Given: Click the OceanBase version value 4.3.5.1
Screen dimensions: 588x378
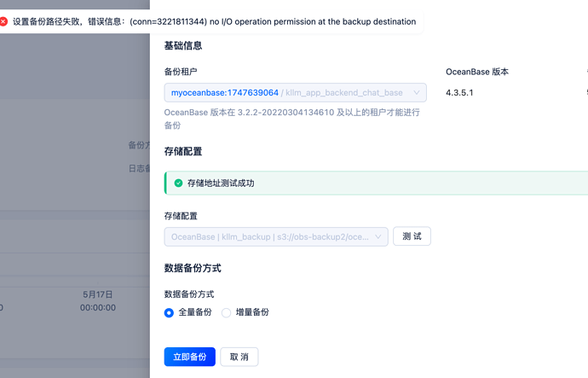Looking at the screenshot, I should (459, 93).
